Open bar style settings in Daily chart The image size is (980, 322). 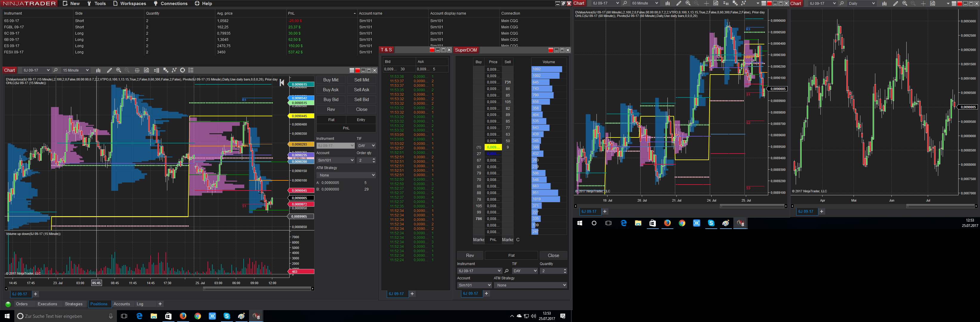[x=885, y=3]
